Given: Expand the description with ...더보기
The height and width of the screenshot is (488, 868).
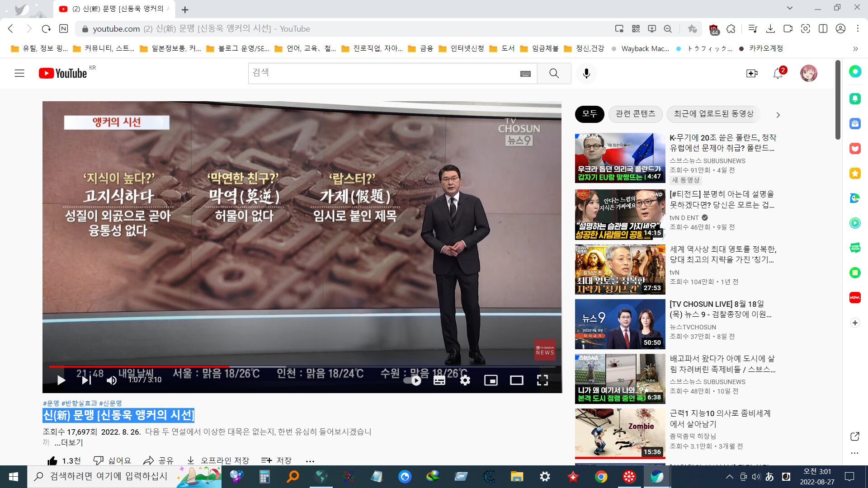Looking at the screenshot, I should click(69, 443).
